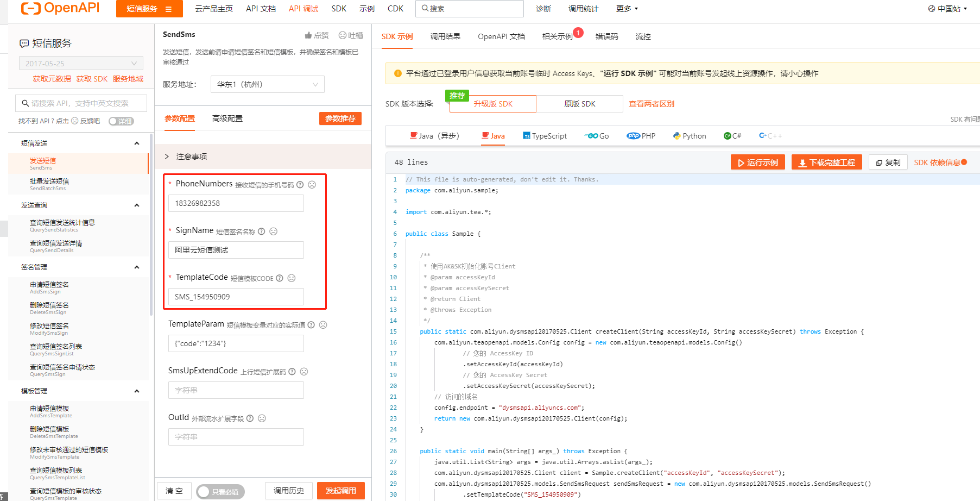Select PHP language tab
Image resolution: width=980 pixels, height=501 pixels.
click(641, 136)
